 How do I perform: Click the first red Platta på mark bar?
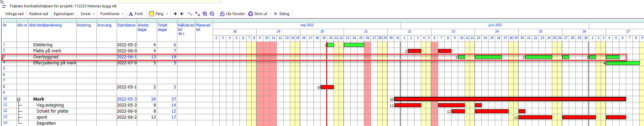point(414,51)
